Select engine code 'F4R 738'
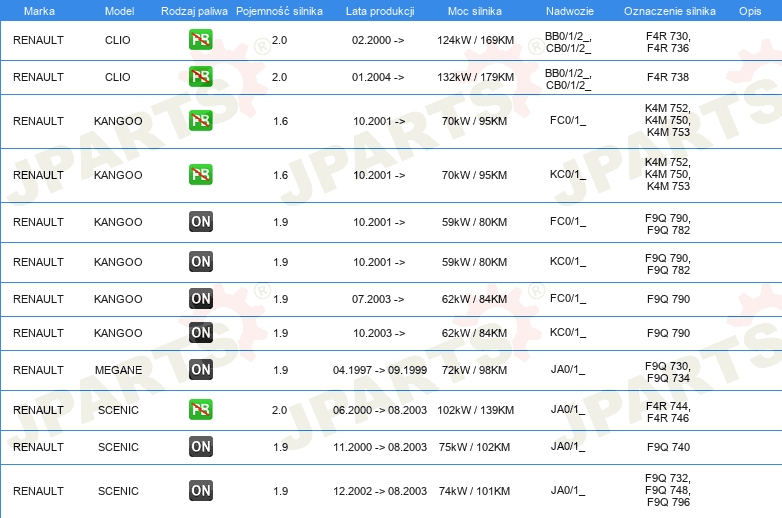 668,77
